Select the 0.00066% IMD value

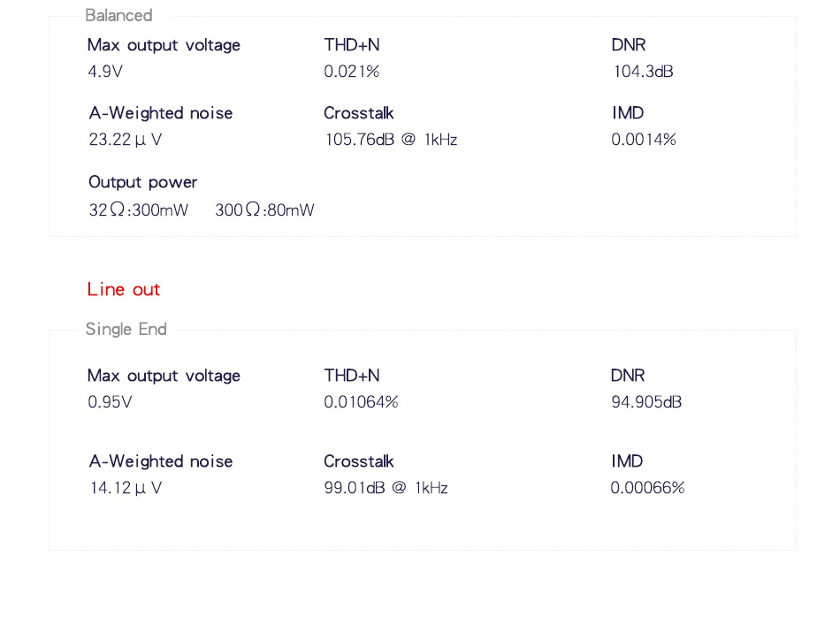[647, 488]
